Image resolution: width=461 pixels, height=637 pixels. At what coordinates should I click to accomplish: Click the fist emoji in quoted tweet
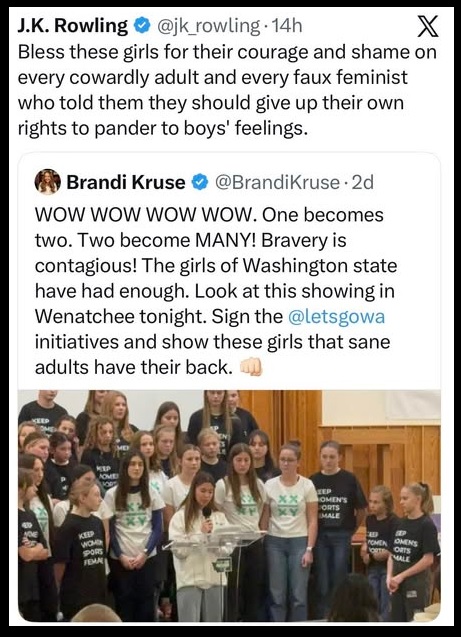click(x=251, y=367)
